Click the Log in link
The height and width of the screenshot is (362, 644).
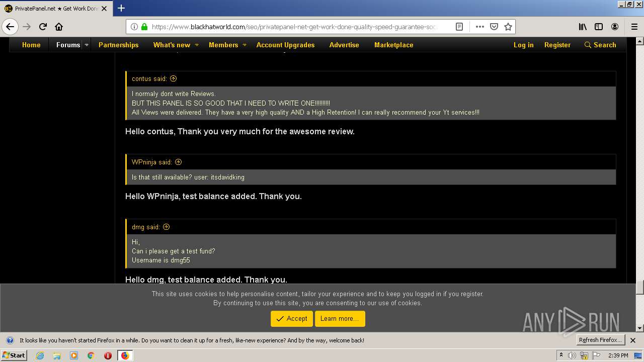tap(523, 45)
